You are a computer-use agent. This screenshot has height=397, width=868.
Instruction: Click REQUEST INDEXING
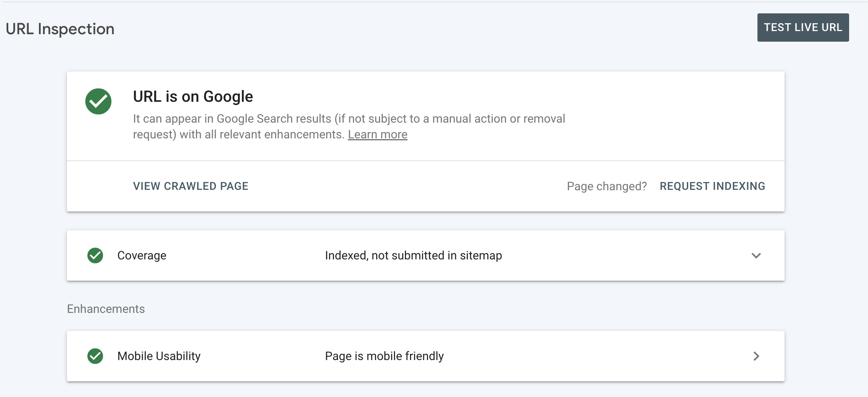click(x=712, y=186)
